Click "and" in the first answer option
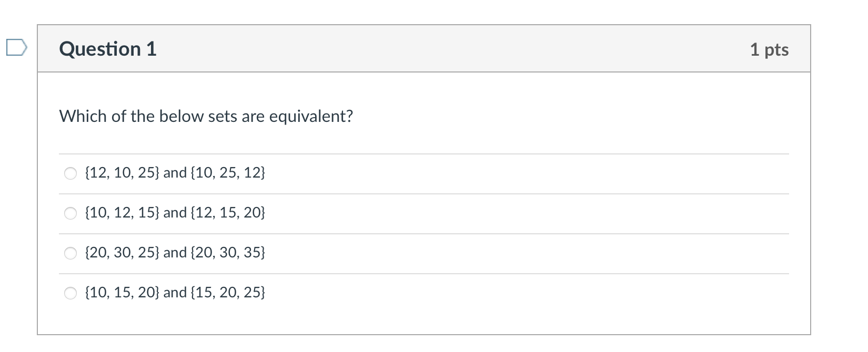Screen dimensions: 868x352 175,172
